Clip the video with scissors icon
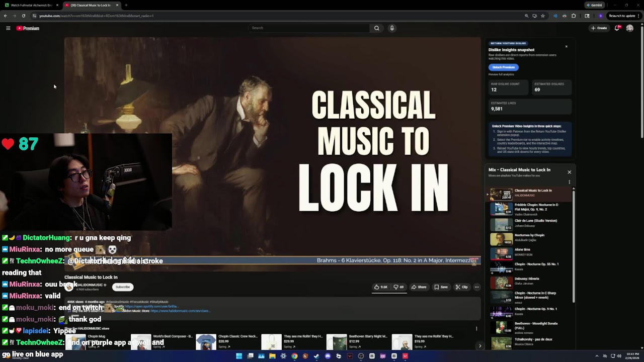This screenshot has width=644, height=362. (x=462, y=287)
